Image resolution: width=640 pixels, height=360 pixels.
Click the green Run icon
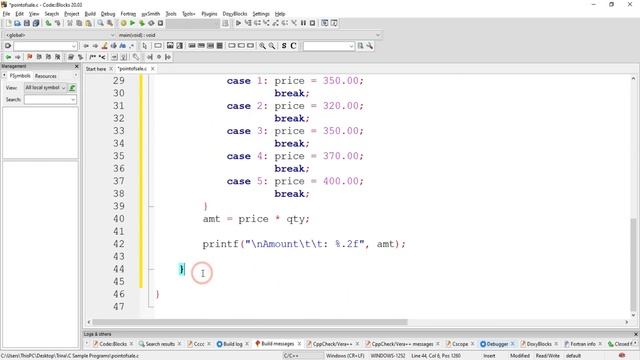point(132,23)
